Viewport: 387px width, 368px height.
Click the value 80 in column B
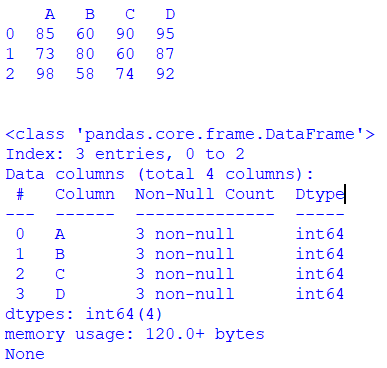click(x=85, y=54)
